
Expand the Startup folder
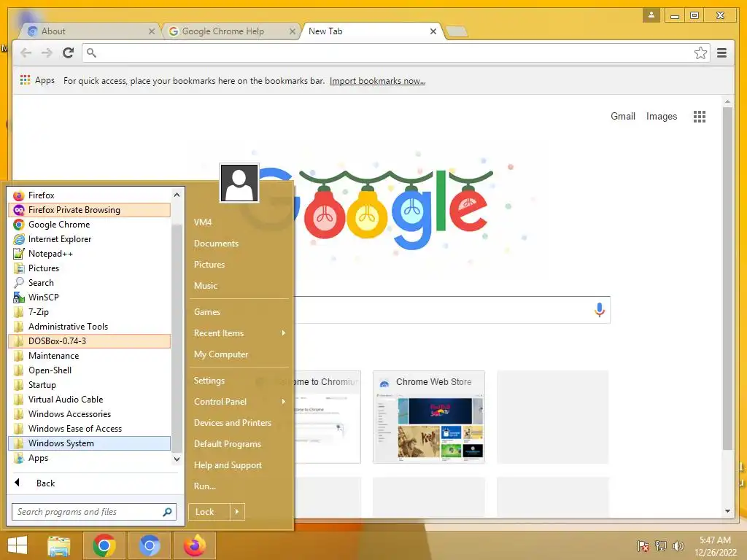89,385
